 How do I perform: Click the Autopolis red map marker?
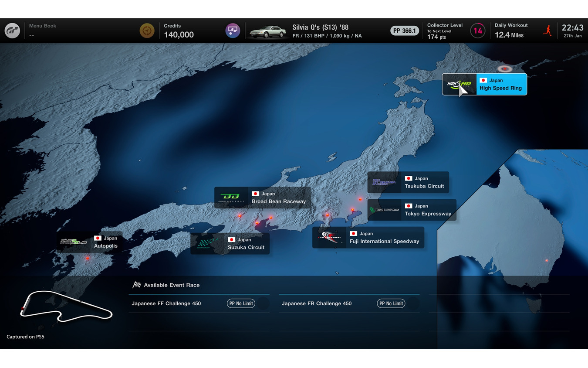coord(88,258)
